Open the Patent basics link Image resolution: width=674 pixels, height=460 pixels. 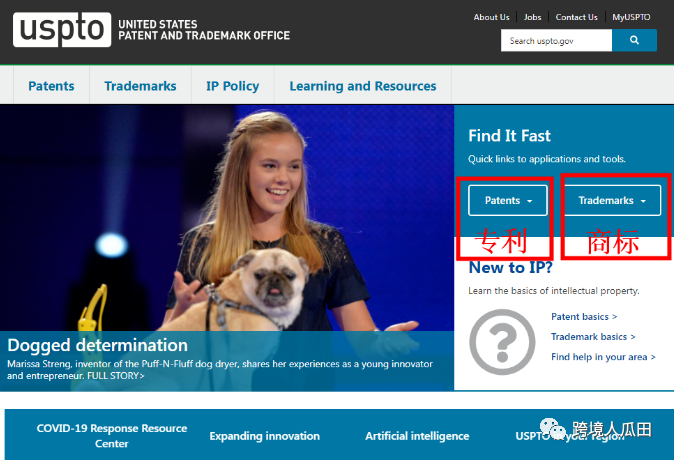click(591, 317)
